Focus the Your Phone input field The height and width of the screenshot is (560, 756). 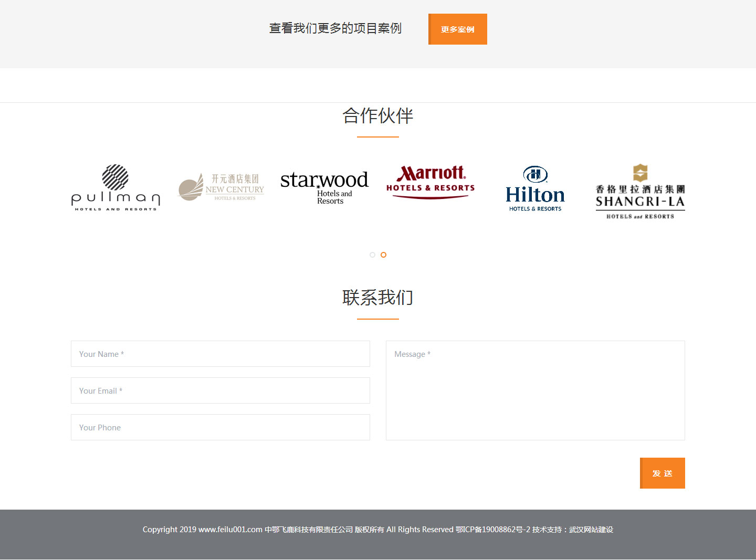(220, 427)
